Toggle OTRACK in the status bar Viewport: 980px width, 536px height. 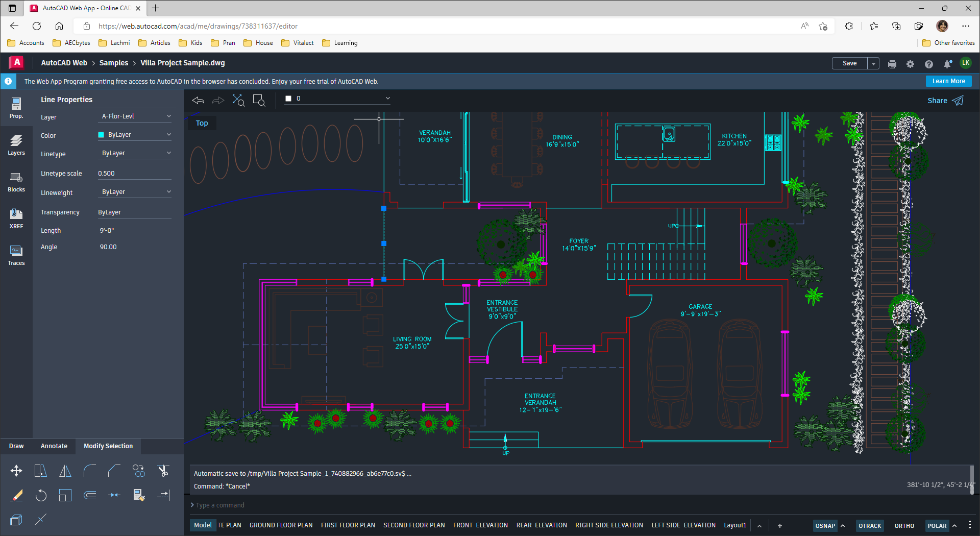(x=870, y=525)
